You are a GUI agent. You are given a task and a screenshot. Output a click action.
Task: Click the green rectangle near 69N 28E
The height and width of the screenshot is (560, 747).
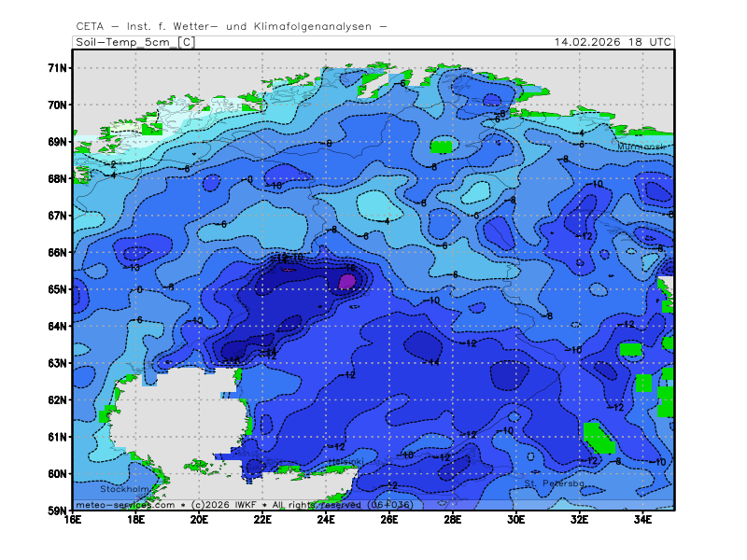[441, 147]
